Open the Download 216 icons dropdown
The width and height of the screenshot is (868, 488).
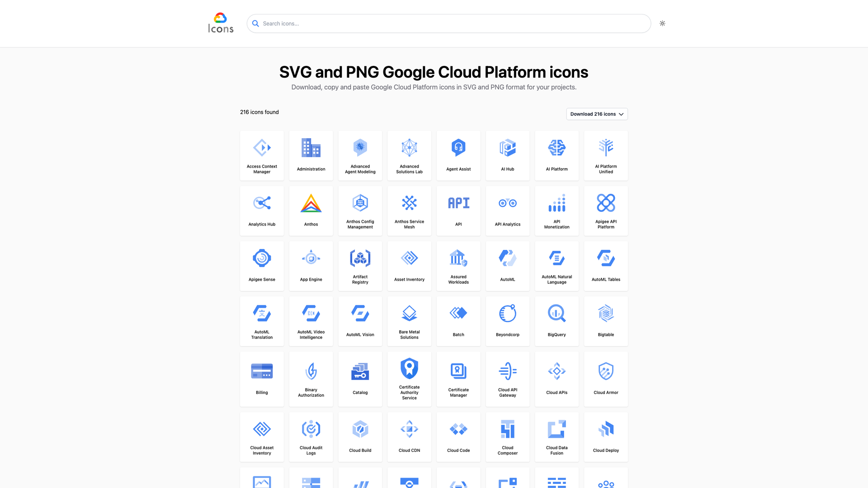point(597,114)
